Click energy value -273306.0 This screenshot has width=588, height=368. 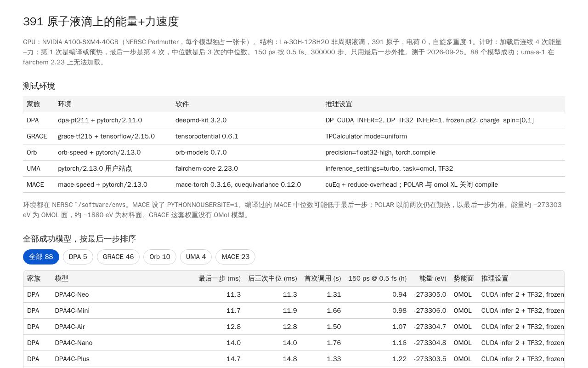point(430,310)
